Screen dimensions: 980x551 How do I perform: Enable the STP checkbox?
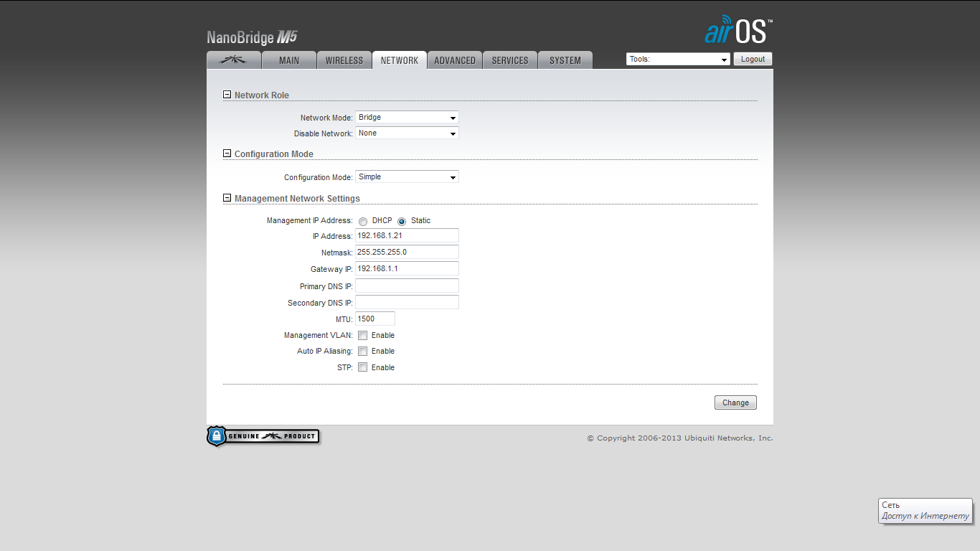[363, 367]
